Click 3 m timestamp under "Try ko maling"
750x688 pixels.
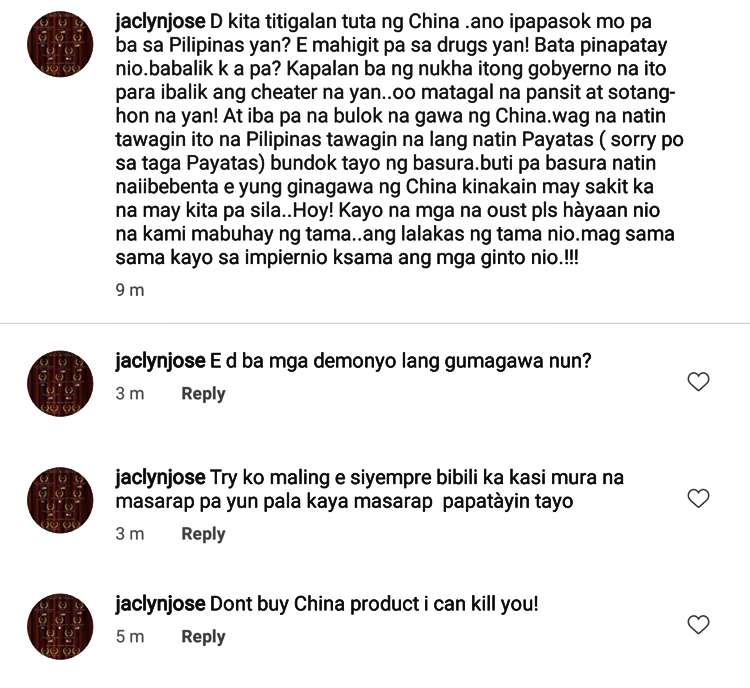click(x=130, y=534)
